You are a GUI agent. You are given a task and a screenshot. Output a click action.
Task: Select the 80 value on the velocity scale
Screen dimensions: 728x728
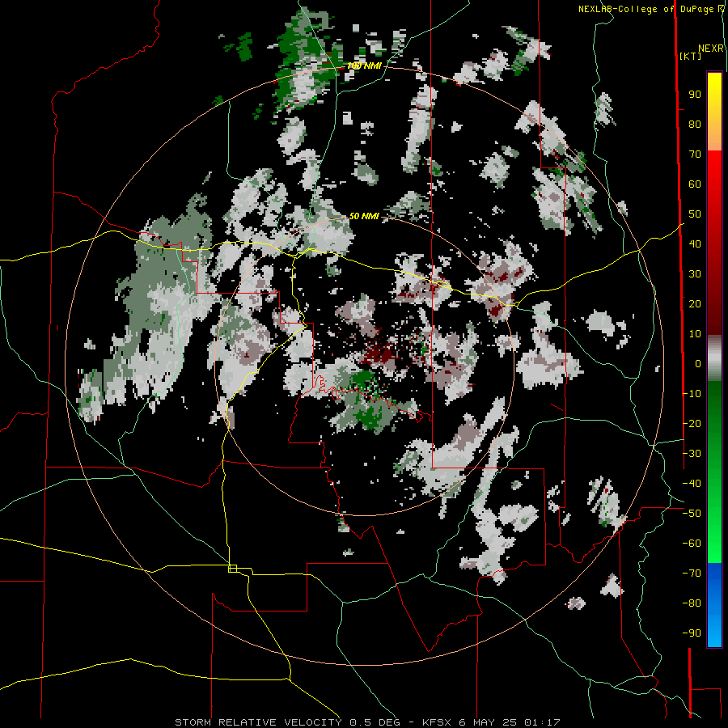coord(695,125)
